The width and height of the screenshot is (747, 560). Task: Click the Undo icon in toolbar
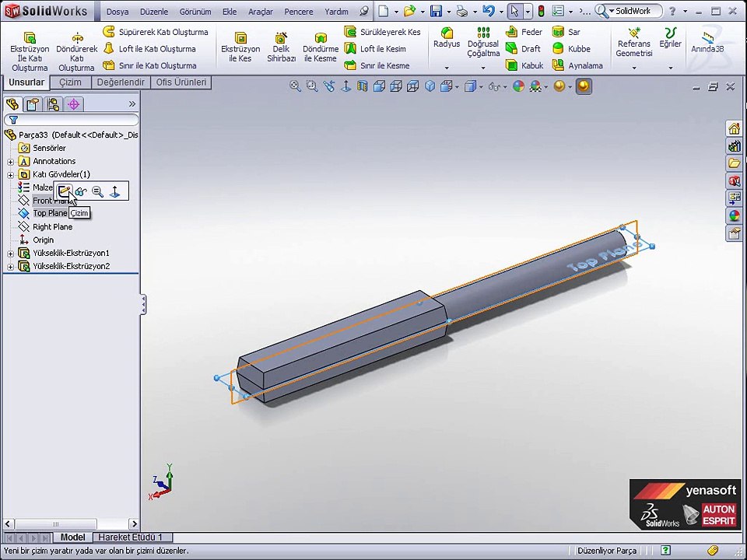(x=489, y=11)
